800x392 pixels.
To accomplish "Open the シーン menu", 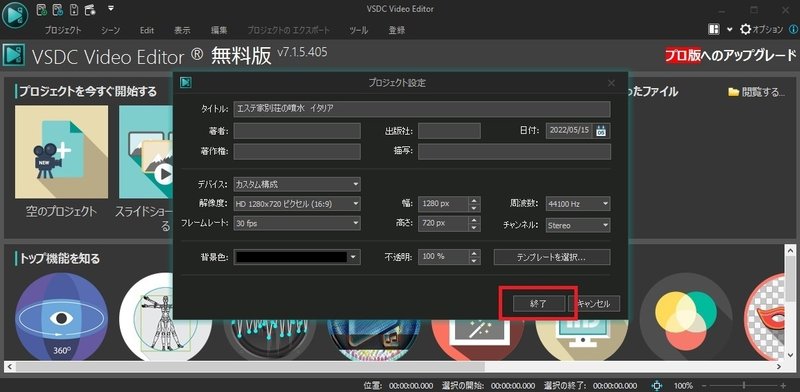I will 110,30.
